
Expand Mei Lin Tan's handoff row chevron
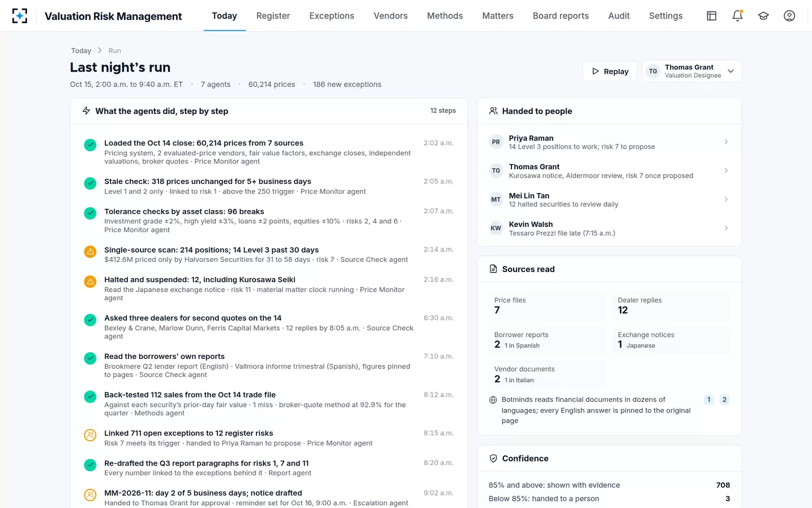726,199
